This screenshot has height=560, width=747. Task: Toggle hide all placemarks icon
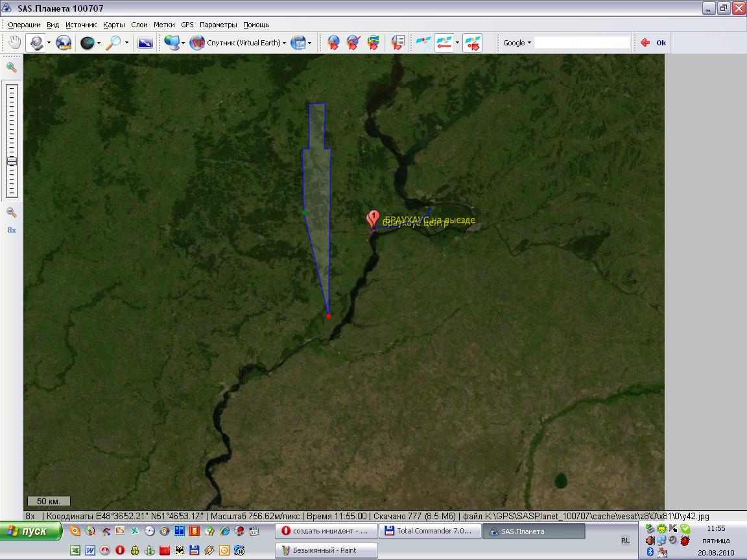pos(353,43)
